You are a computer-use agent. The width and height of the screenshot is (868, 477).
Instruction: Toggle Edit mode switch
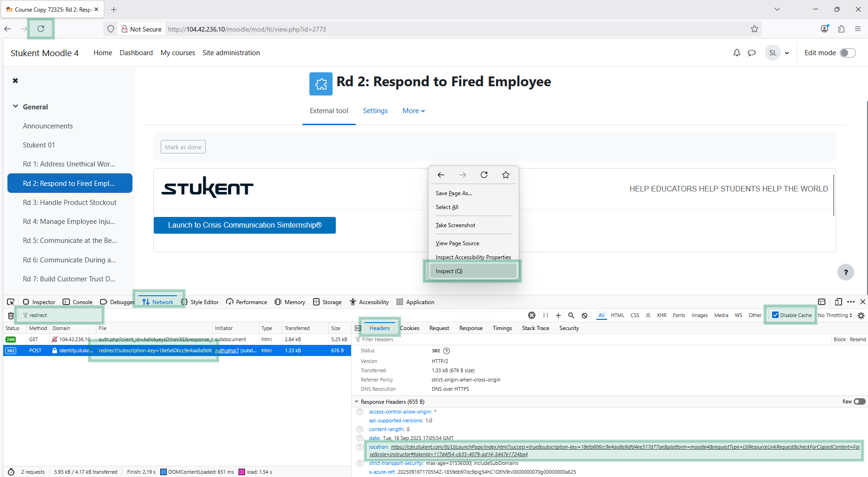pyautogui.click(x=848, y=53)
